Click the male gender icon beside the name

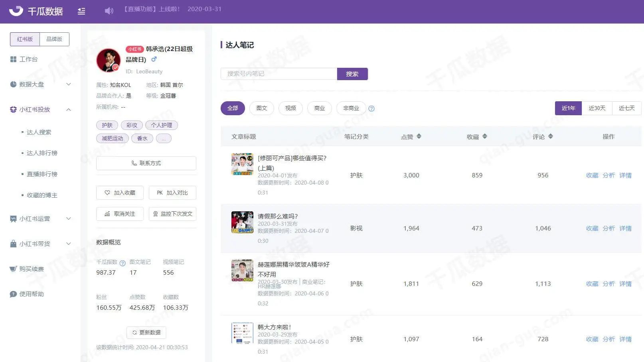pyautogui.click(x=154, y=59)
